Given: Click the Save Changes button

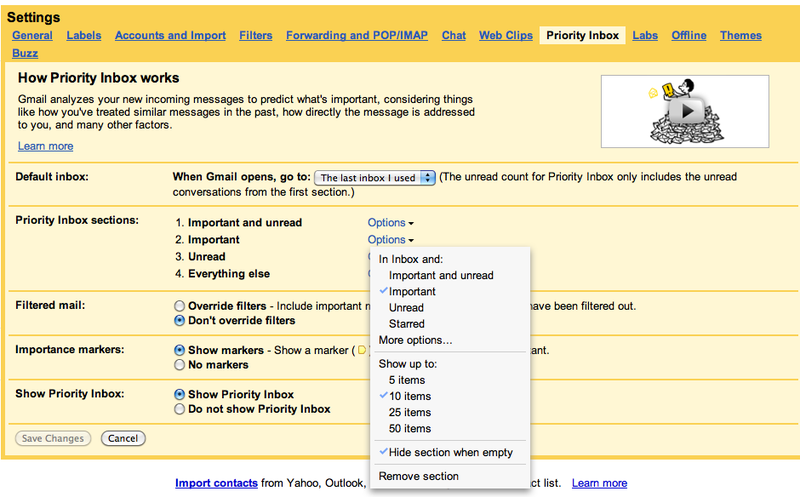Looking at the screenshot, I should coord(53,438).
